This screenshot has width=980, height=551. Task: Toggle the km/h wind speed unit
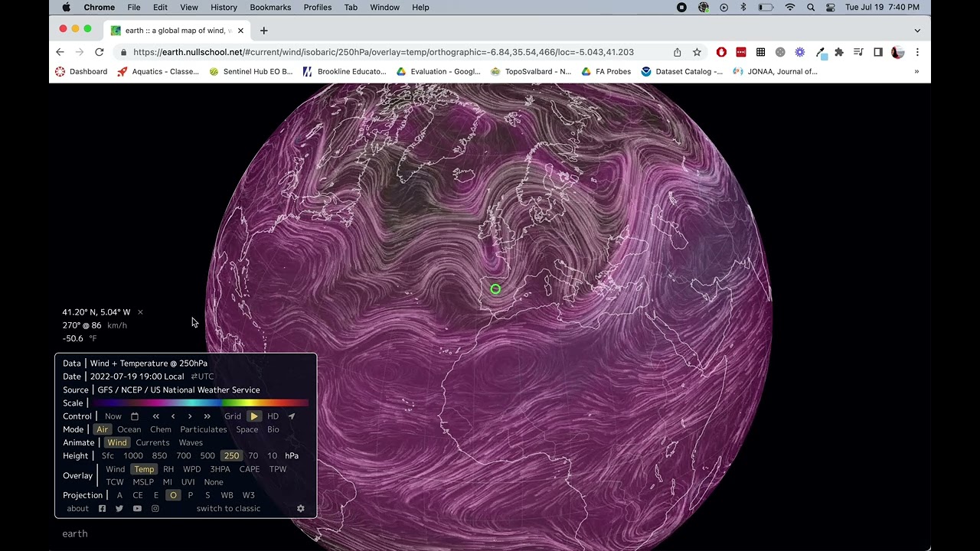tap(117, 325)
